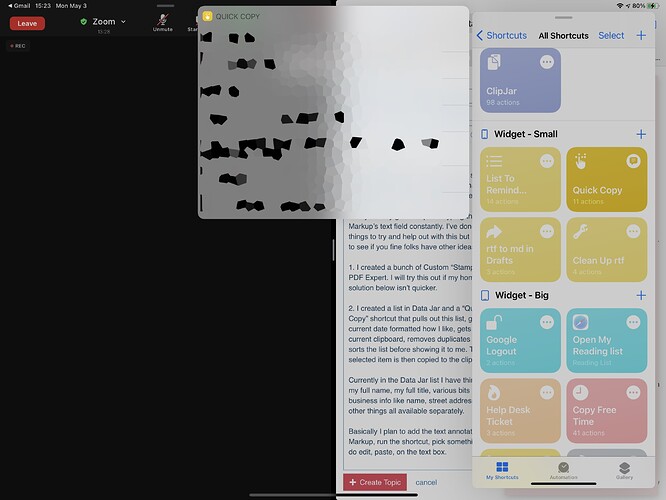Open Copy Free Time more options

click(x=633, y=393)
